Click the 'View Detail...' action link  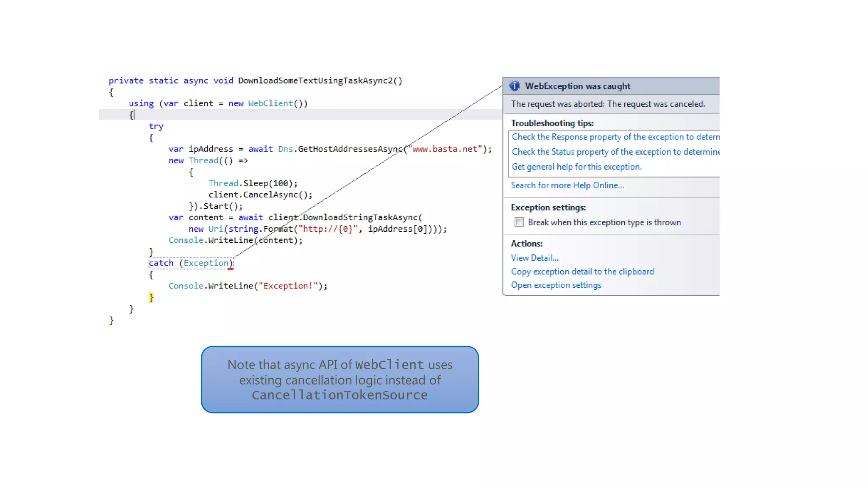tap(534, 258)
